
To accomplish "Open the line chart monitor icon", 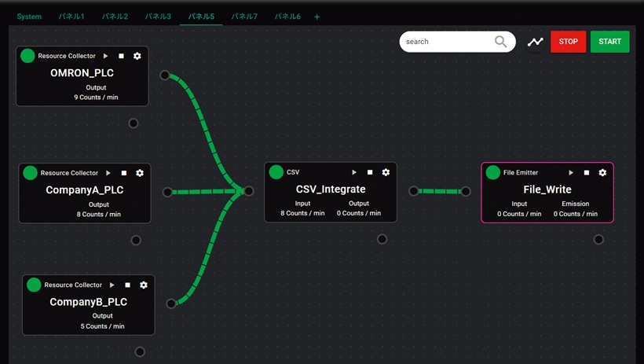I will 535,42.
